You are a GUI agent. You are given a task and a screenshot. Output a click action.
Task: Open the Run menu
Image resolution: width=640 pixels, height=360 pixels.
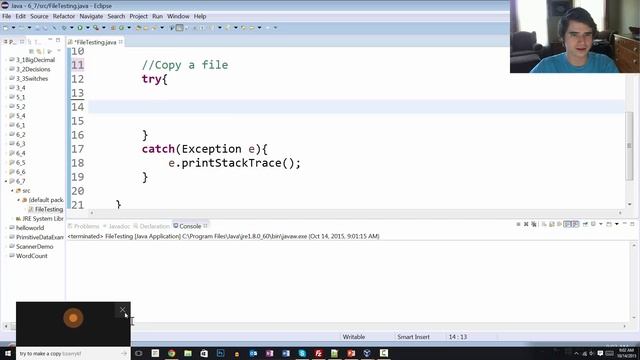click(x=157, y=16)
